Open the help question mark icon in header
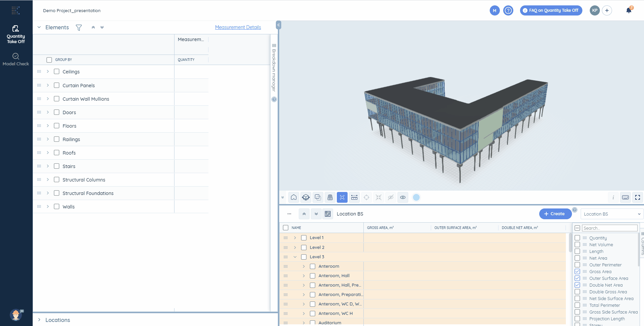This screenshot has height=326, width=644. [508, 10]
